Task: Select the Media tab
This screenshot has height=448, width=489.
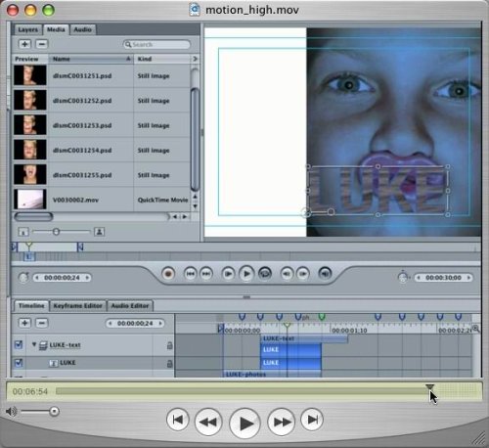Action: [x=56, y=29]
